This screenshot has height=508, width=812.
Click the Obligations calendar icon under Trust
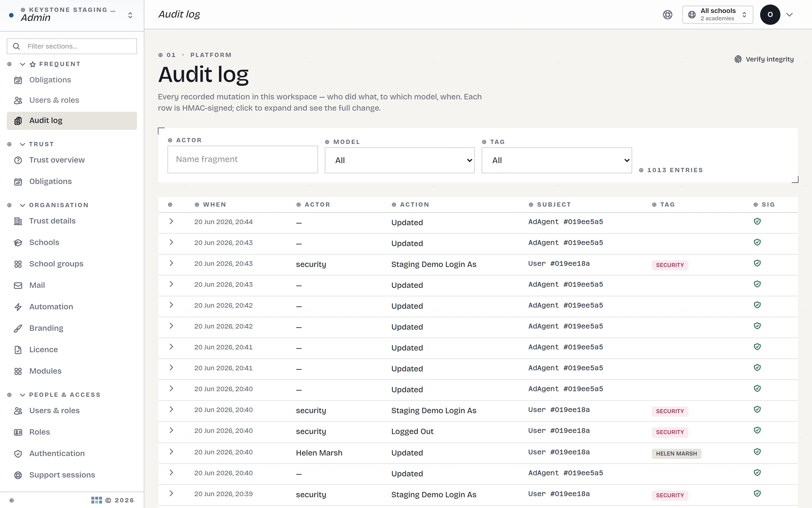[18, 182]
